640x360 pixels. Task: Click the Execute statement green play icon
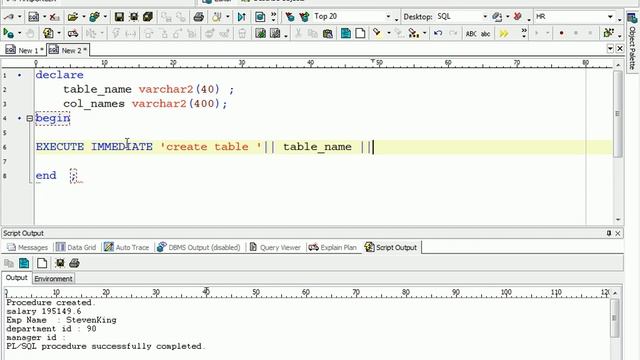(x=8, y=33)
